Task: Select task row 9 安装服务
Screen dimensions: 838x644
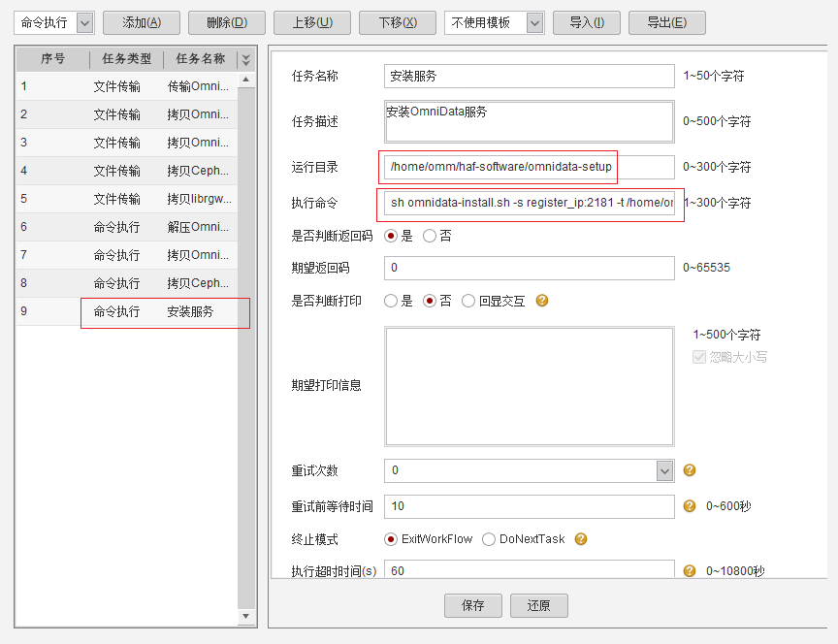Action: pyautogui.click(x=127, y=311)
